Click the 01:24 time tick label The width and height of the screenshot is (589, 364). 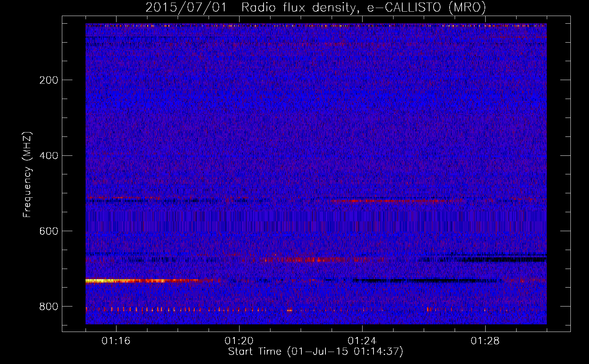click(x=362, y=341)
